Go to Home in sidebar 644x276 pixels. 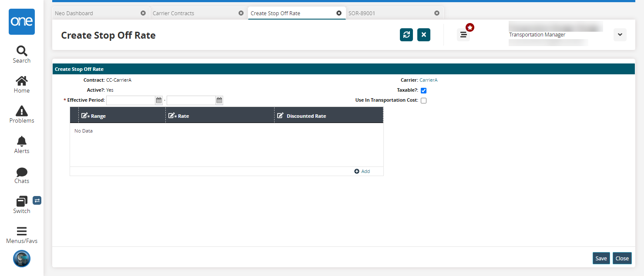(22, 85)
